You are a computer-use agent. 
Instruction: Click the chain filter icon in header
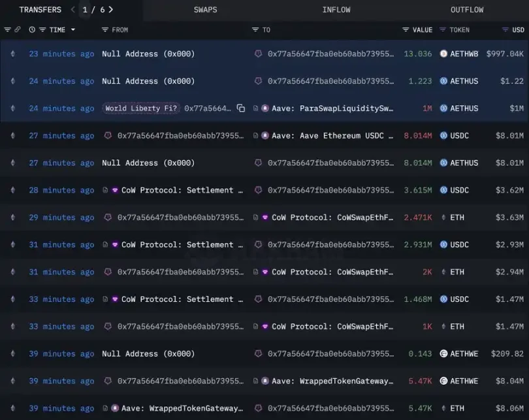coord(8,30)
